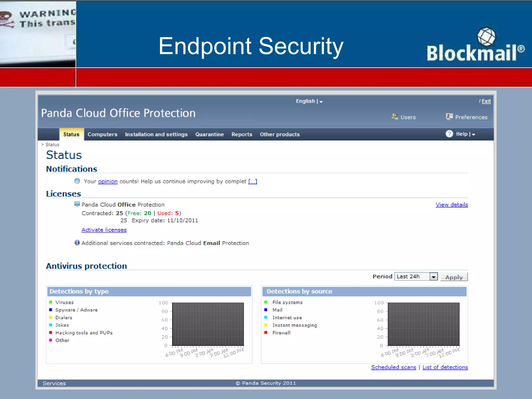Image resolution: width=532 pixels, height=399 pixels.
Task: Click the Used: 5 license count
Action: coord(168,213)
